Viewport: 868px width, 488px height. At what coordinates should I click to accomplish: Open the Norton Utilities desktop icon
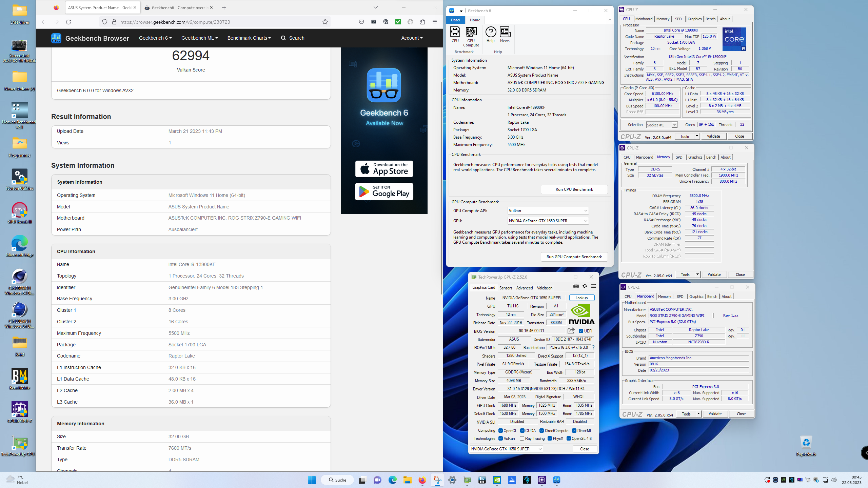pyautogui.click(x=19, y=180)
